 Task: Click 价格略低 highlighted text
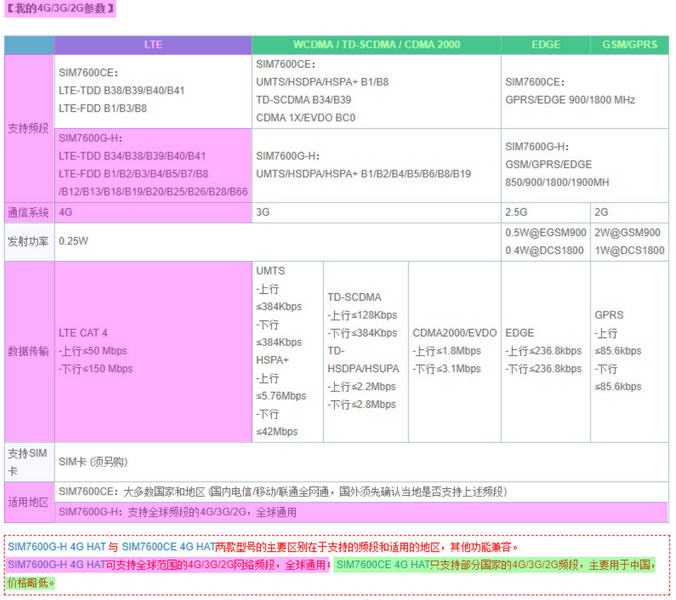pos(29,583)
